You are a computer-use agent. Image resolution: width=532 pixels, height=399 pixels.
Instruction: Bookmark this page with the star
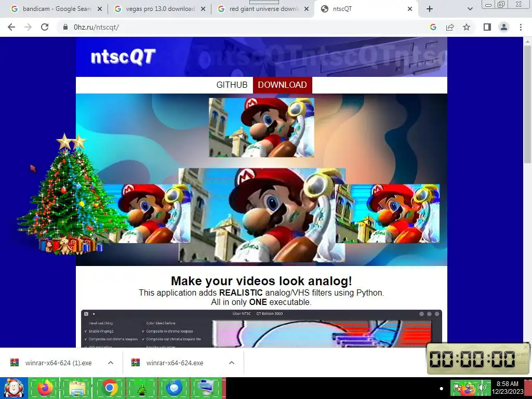pos(467,27)
